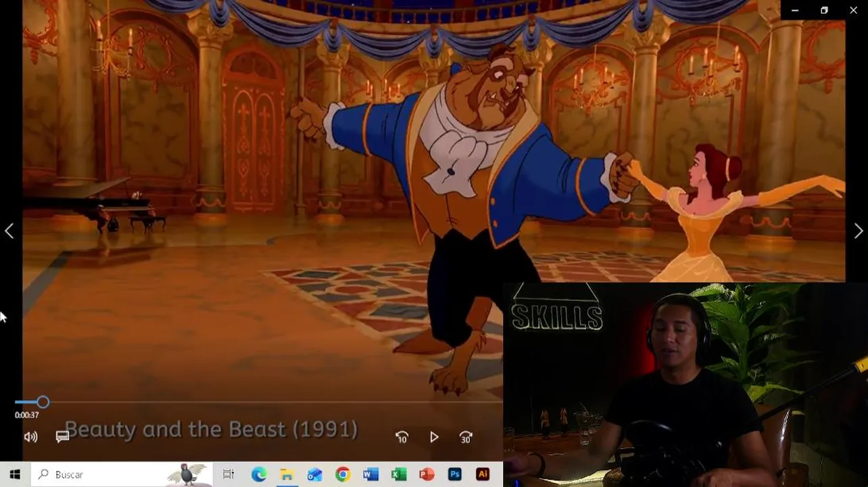Open the subtitles and captions menu
Image resolution: width=868 pixels, height=487 pixels.
click(62, 437)
